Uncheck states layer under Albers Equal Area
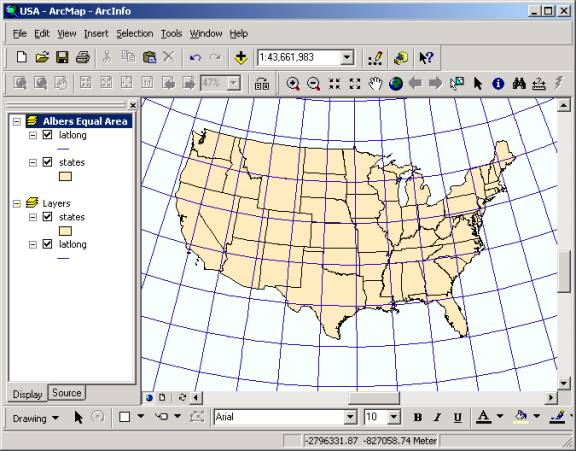Viewport: 576px width, 451px height. pyautogui.click(x=47, y=162)
